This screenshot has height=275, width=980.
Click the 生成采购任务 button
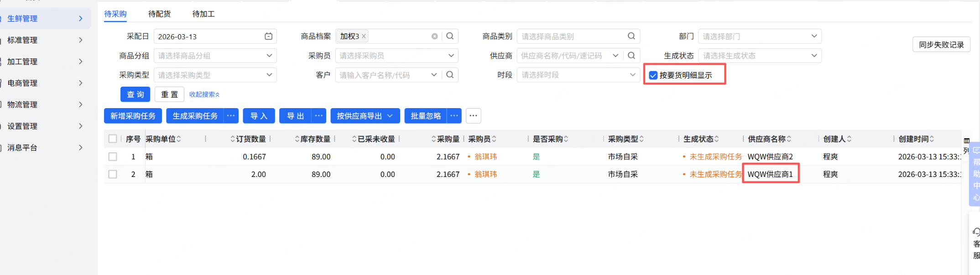tap(195, 116)
